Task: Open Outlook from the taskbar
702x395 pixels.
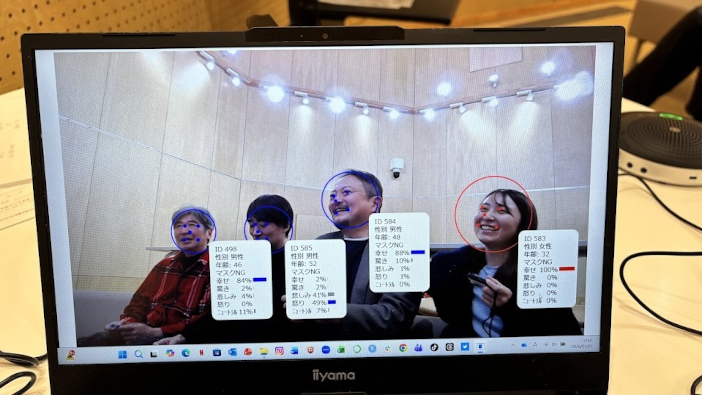Action: coord(232,352)
